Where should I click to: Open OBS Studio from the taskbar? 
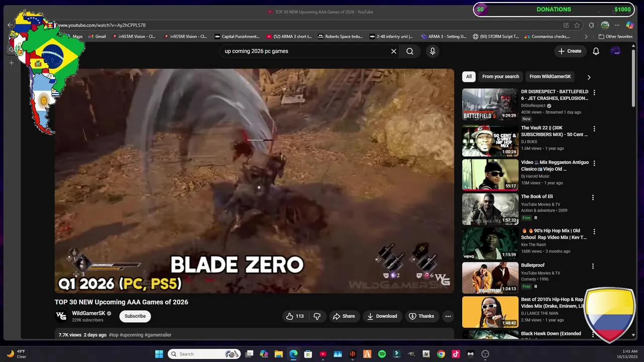click(485, 354)
